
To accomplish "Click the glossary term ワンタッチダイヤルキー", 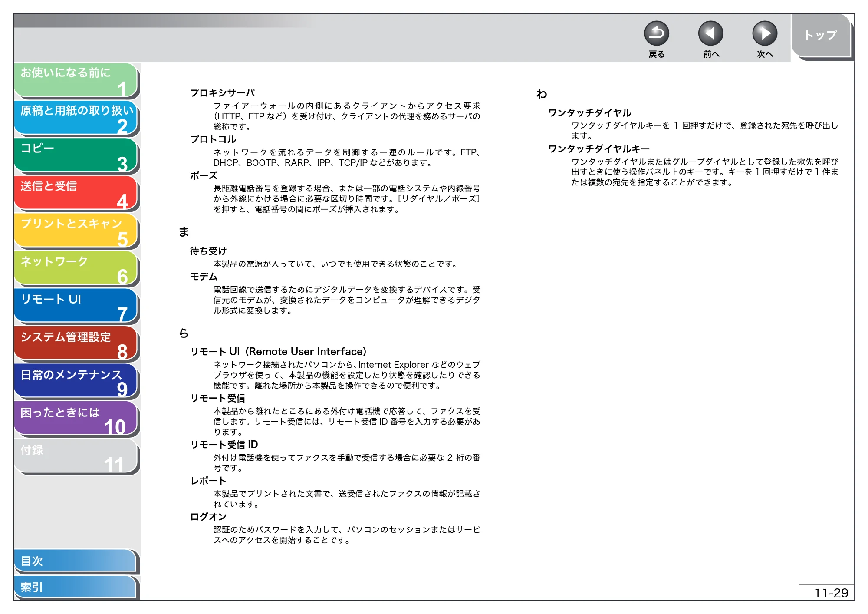I will pos(599,149).
